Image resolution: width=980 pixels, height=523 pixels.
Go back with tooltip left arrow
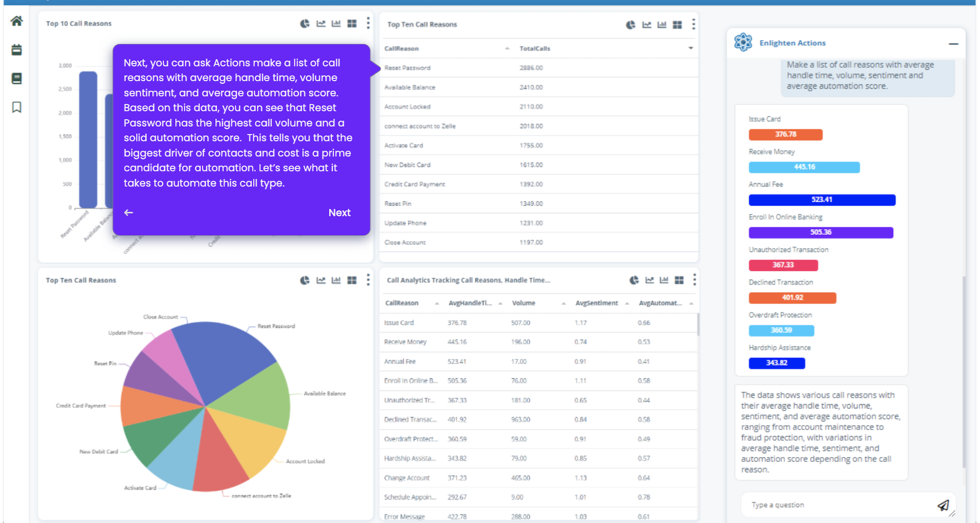pyautogui.click(x=128, y=213)
